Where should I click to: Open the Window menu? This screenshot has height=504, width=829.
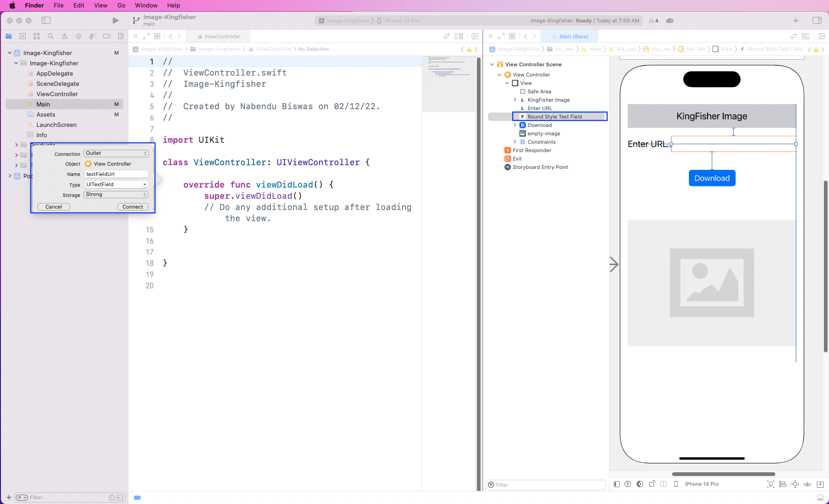click(x=146, y=5)
